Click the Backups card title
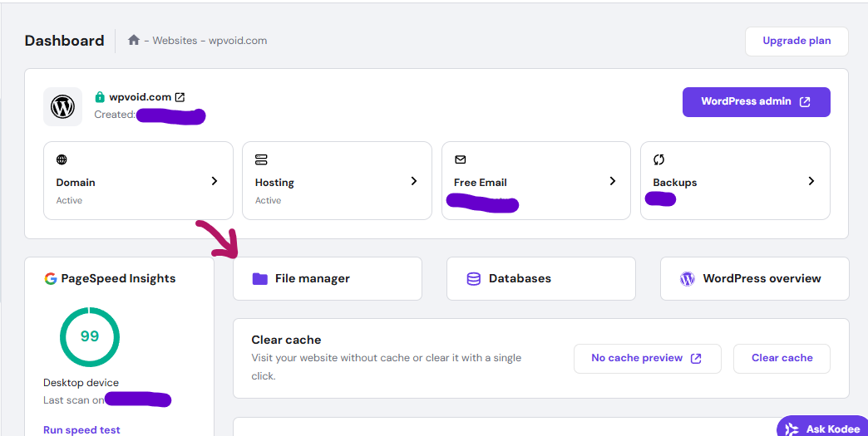The height and width of the screenshot is (436, 868). [675, 183]
